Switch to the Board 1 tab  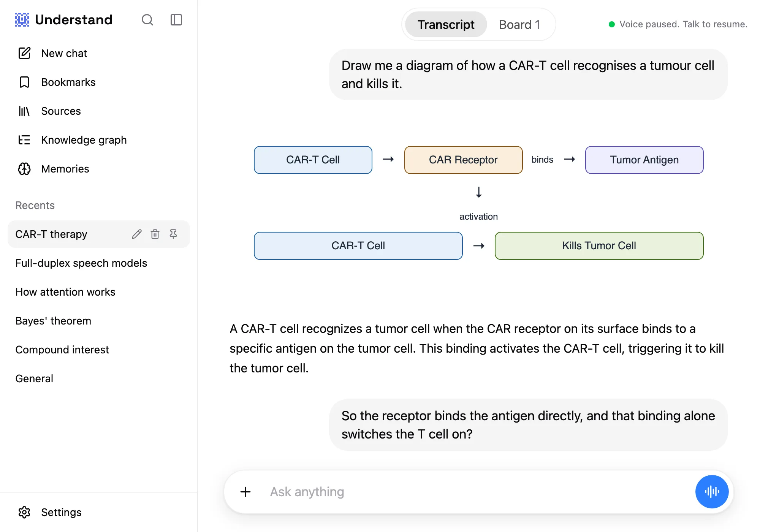click(519, 24)
